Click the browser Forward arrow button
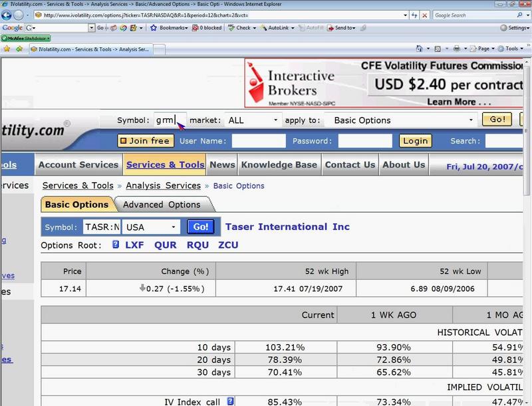Viewport: 532px width, 406px height. [19, 15]
